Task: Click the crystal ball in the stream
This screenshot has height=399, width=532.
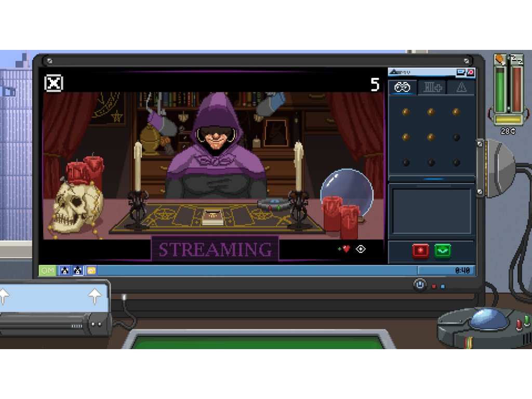Action: (x=347, y=190)
